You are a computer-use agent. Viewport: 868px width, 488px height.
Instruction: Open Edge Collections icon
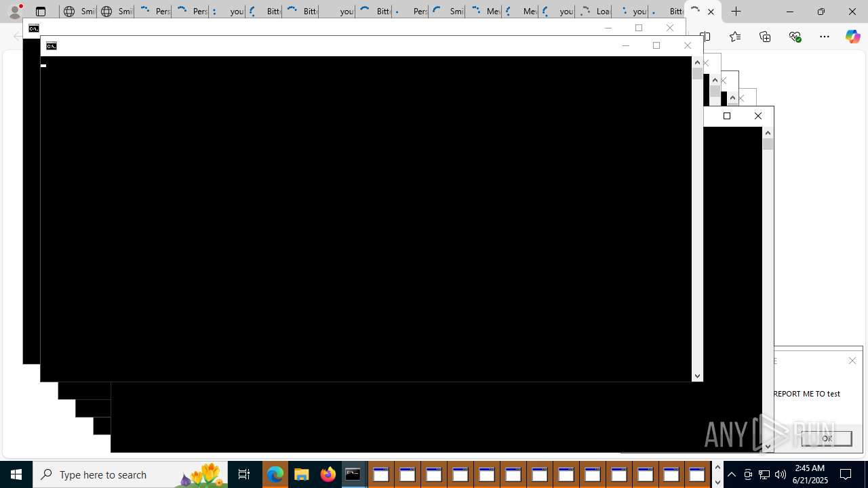(x=765, y=37)
